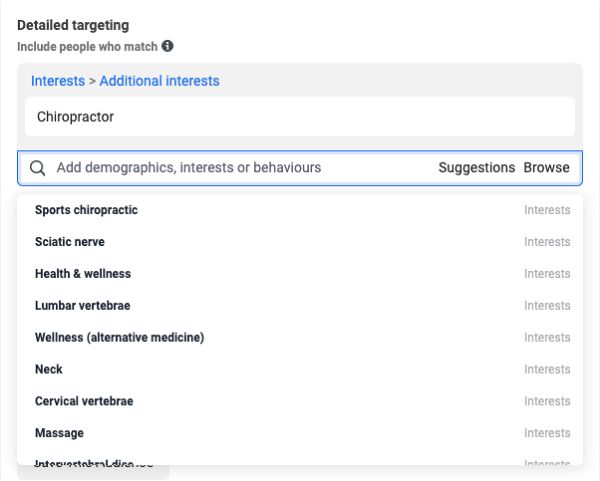The height and width of the screenshot is (481, 600).
Task: Click the Include people who match label
Action: pyautogui.click(x=87, y=47)
